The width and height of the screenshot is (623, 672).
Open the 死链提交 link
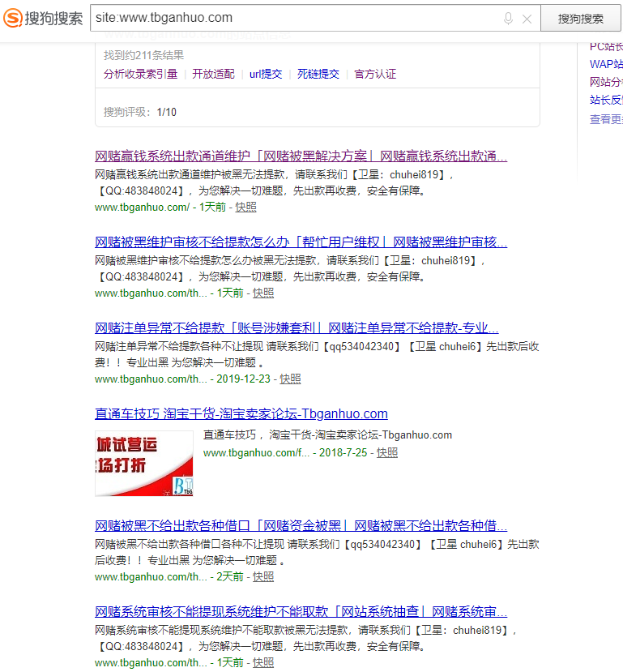[x=318, y=74]
